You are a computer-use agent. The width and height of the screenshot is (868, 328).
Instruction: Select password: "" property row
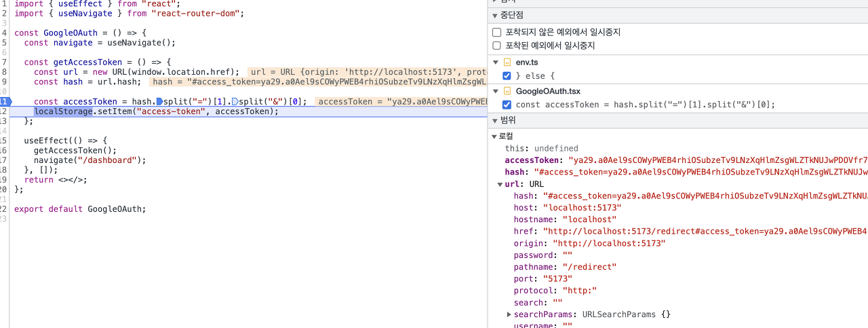542,255
